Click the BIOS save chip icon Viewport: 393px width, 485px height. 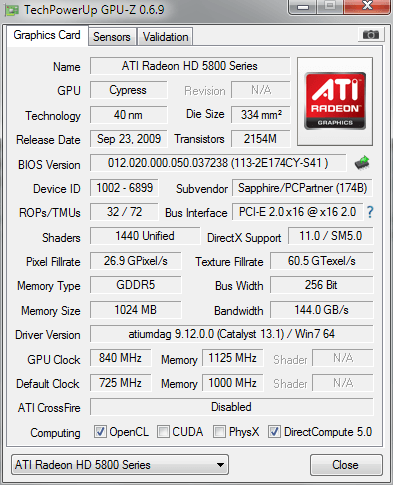coord(362,163)
